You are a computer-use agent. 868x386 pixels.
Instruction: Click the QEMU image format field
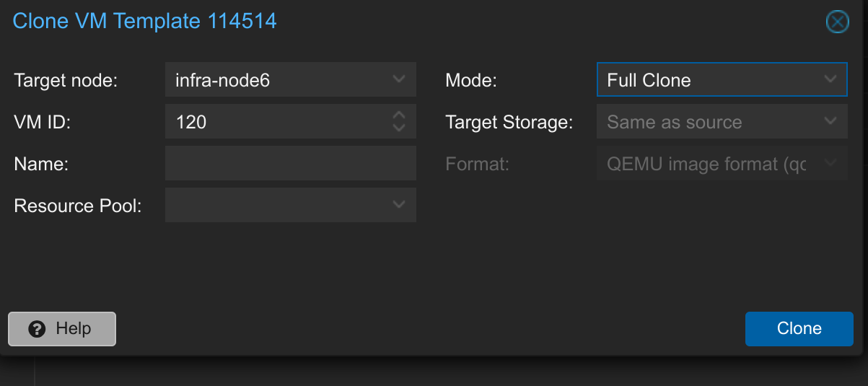point(707,164)
